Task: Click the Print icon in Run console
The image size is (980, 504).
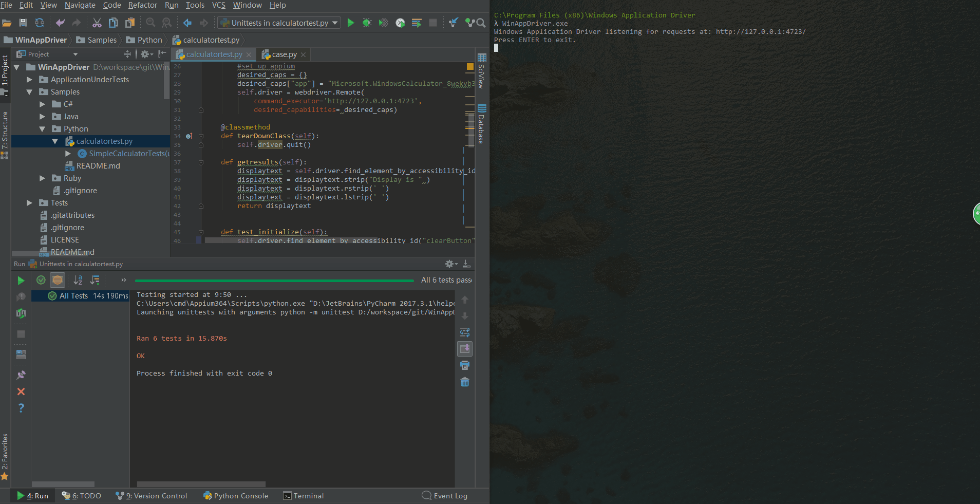Action: pyautogui.click(x=465, y=365)
